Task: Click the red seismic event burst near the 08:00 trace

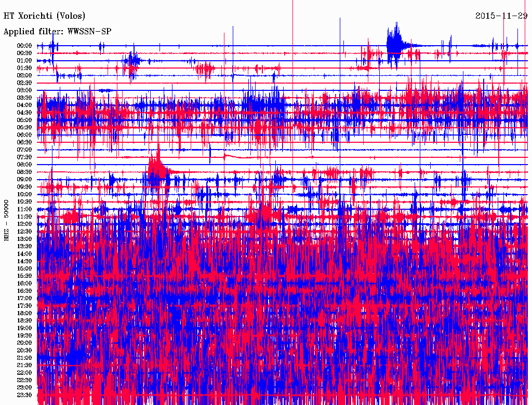Action: click(x=158, y=166)
